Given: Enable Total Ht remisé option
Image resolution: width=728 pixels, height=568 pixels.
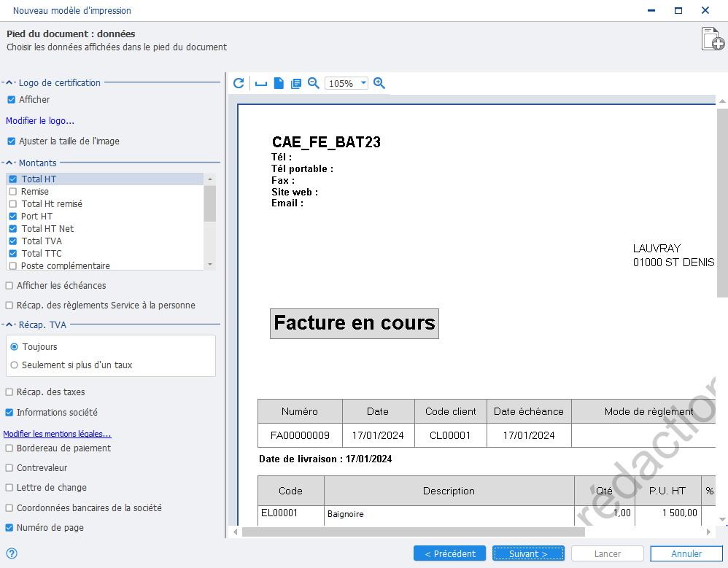Looking at the screenshot, I should pos(13,204).
